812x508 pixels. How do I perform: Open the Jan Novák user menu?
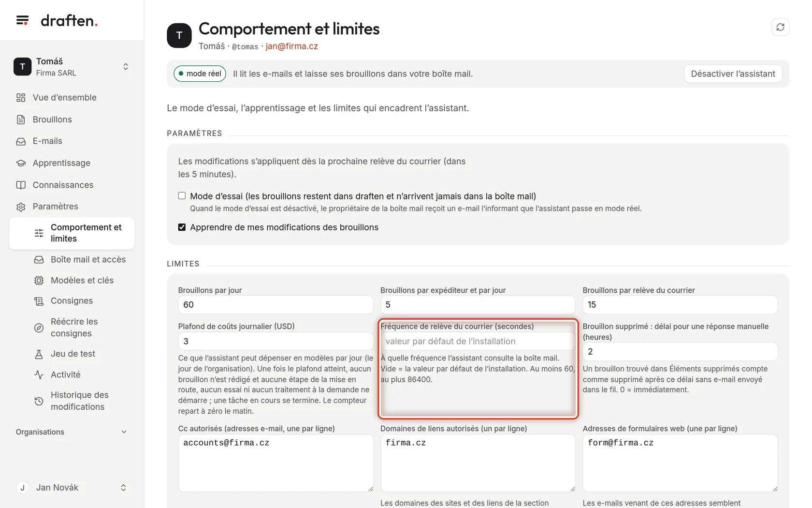72,488
